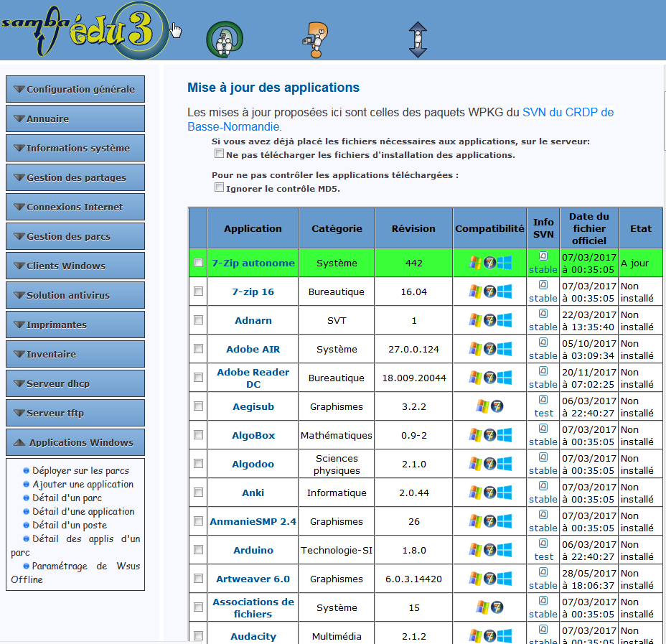Click the 'Etat' column header
The height and width of the screenshot is (644, 666).
click(x=640, y=228)
